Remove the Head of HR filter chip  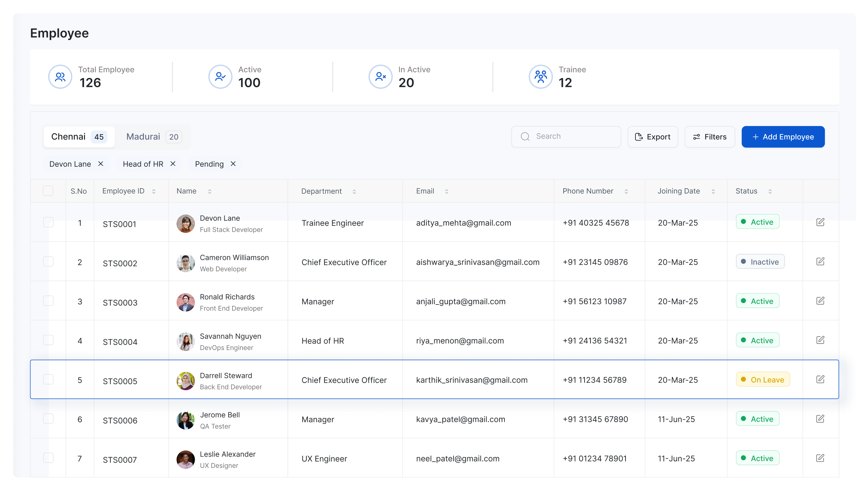click(173, 164)
